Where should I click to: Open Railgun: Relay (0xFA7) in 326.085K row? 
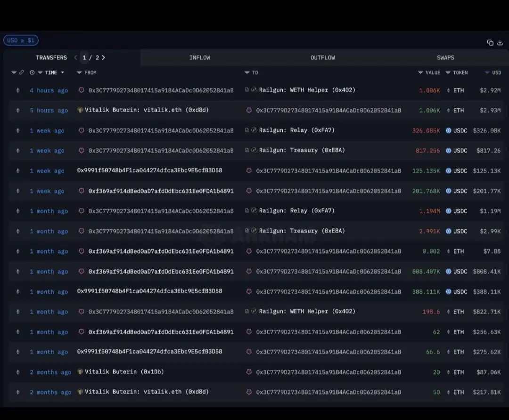point(297,130)
